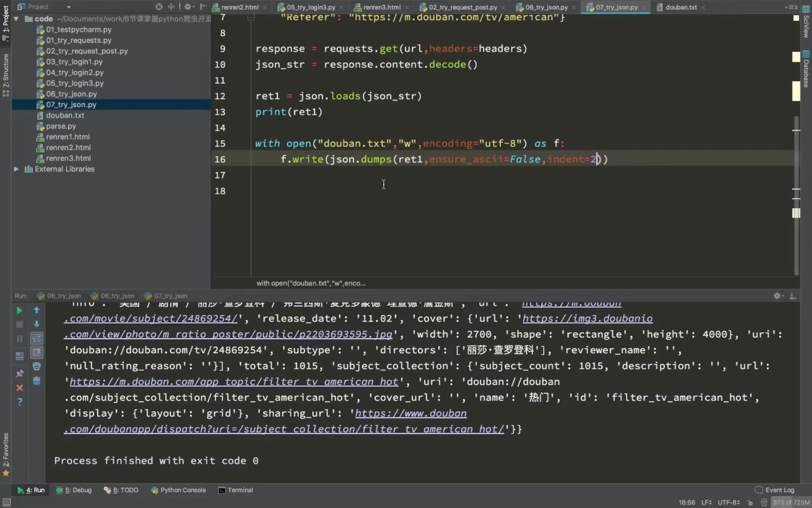The width and height of the screenshot is (812, 508).
Task: Open Run panel settings gear
Action: [778, 296]
